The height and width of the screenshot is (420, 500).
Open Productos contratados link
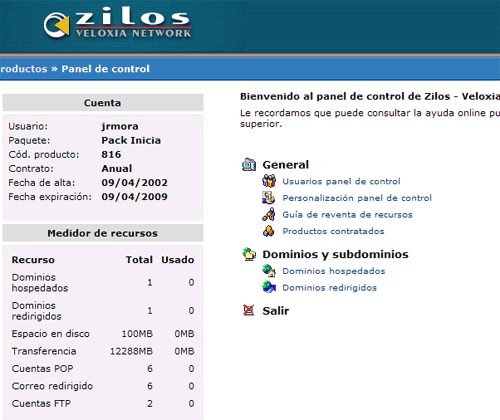[x=333, y=231]
